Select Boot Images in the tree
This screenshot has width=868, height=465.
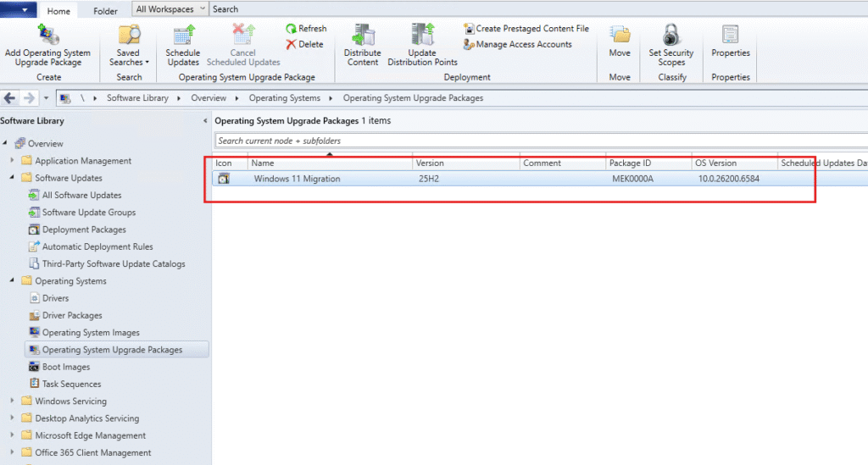[x=65, y=367]
